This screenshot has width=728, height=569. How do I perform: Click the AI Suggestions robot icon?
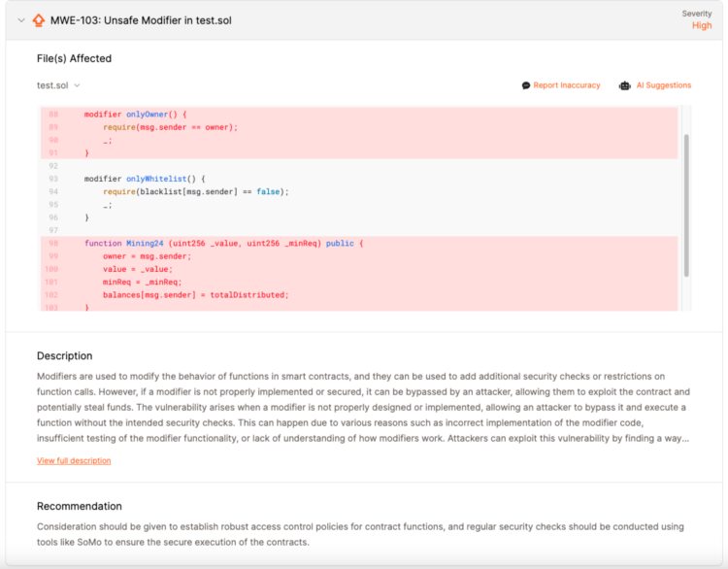pyautogui.click(x=625, y=85)
